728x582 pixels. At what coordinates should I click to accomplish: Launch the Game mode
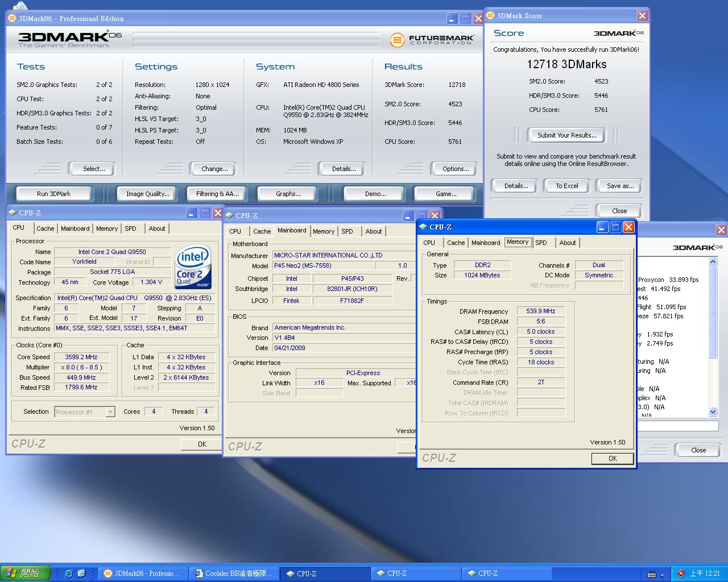(x=446, y=194)
